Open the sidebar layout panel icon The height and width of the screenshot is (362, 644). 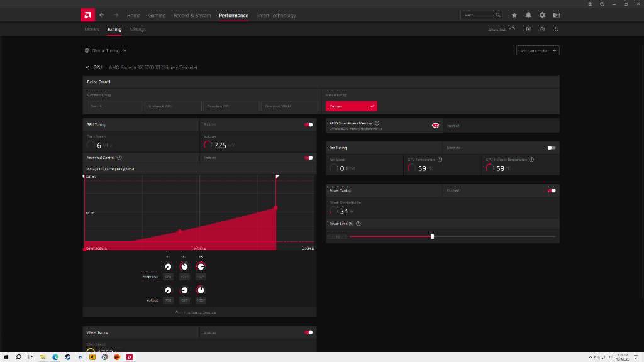pyautogui.click(x=557, y=15)
